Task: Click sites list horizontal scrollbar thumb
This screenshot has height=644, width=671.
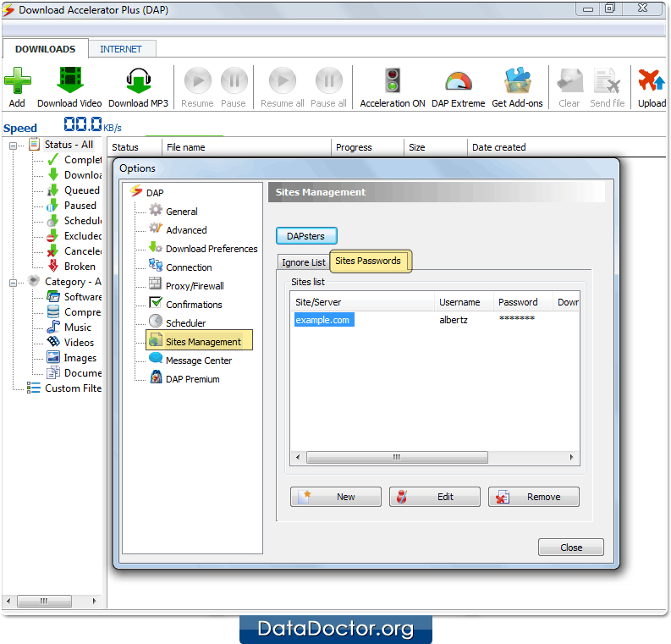Action: coord(397,457)
